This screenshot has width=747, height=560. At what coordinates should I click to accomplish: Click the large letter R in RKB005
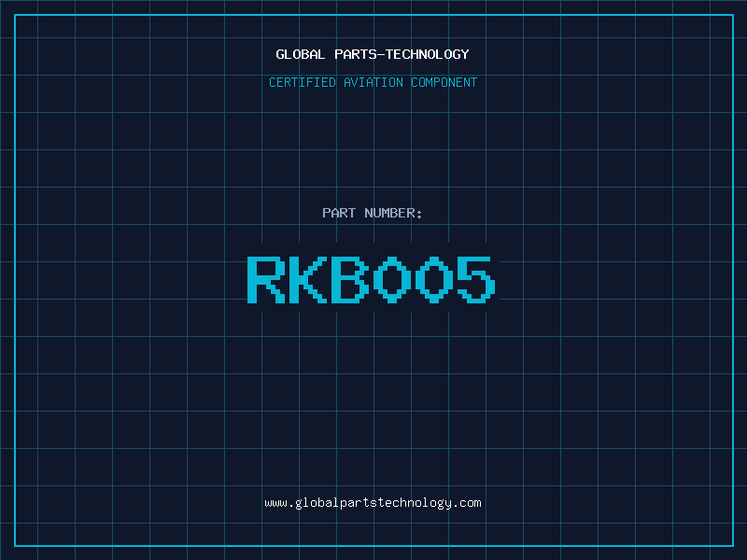(266, 279)
